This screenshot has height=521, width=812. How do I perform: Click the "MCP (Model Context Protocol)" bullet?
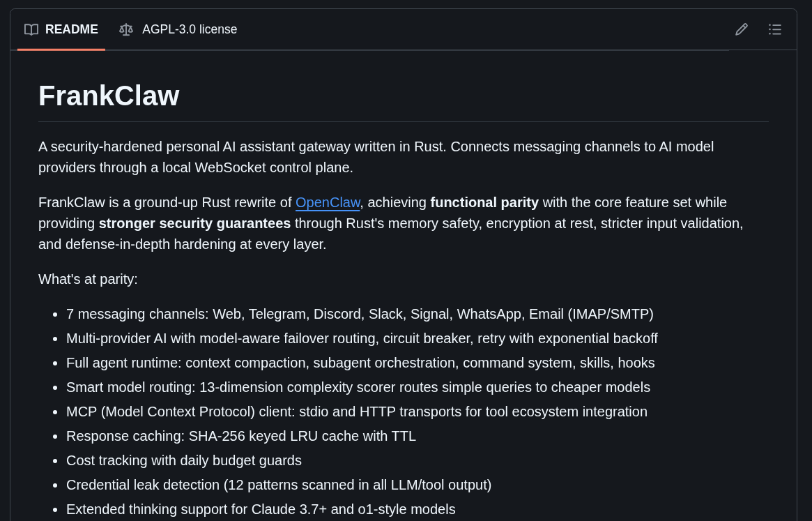point(357,411)
